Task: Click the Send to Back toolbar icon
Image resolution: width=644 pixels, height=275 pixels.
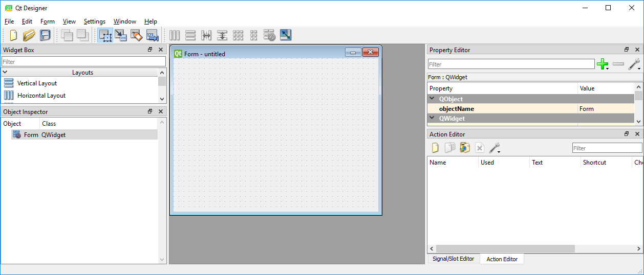Action: click(x=67, y=35)
